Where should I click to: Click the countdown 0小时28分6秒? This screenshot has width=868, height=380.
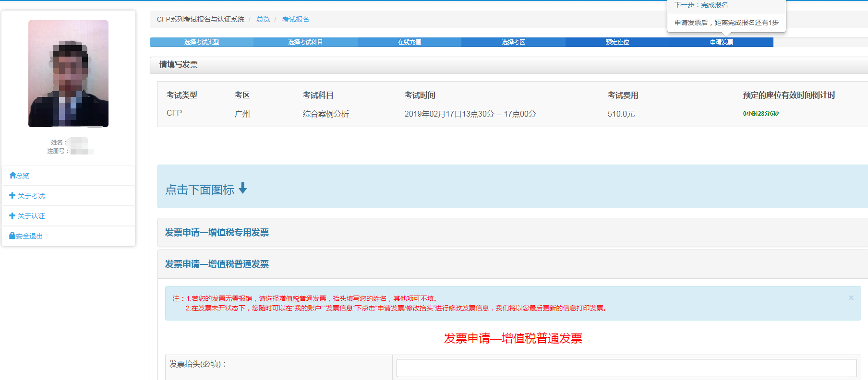(761, 114)
